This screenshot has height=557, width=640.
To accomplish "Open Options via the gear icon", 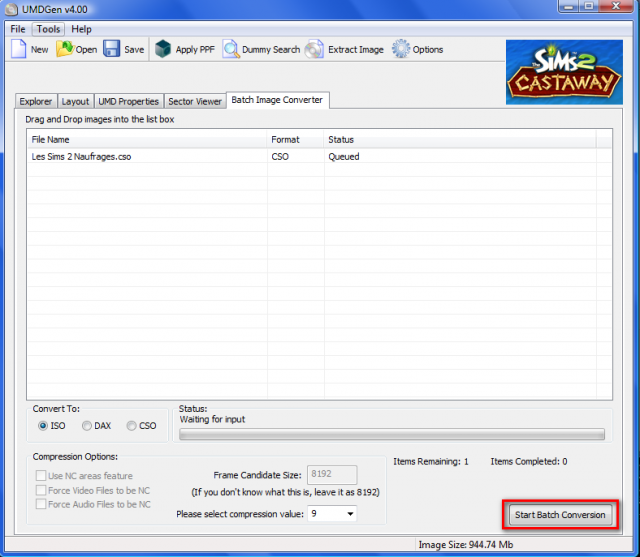I will tap(401, 49).
